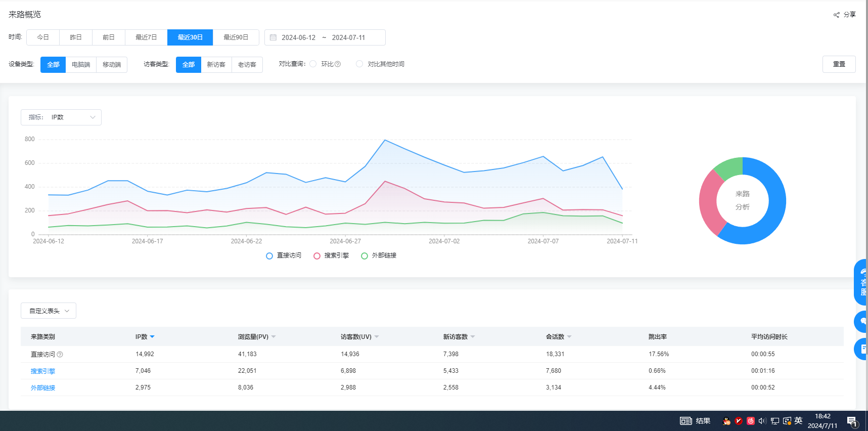Click the NetEase music red tray icon
The height and width of the screenshot is (431, 868).
click(x=751, y=421)
